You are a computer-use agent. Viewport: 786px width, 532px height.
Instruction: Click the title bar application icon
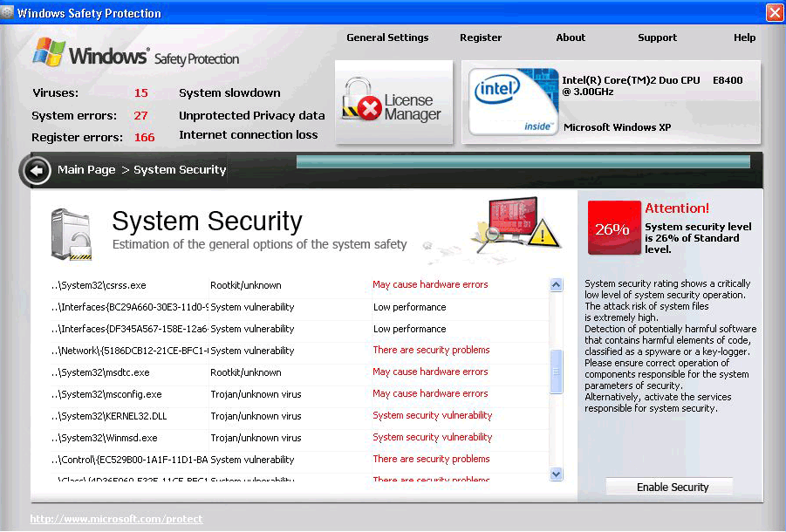[x=9, y=13]
